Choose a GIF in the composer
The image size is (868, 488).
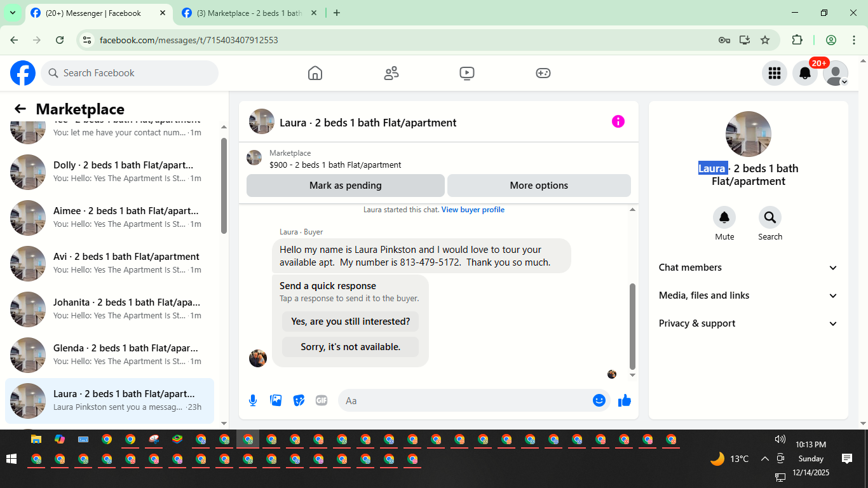coord(322,400)
